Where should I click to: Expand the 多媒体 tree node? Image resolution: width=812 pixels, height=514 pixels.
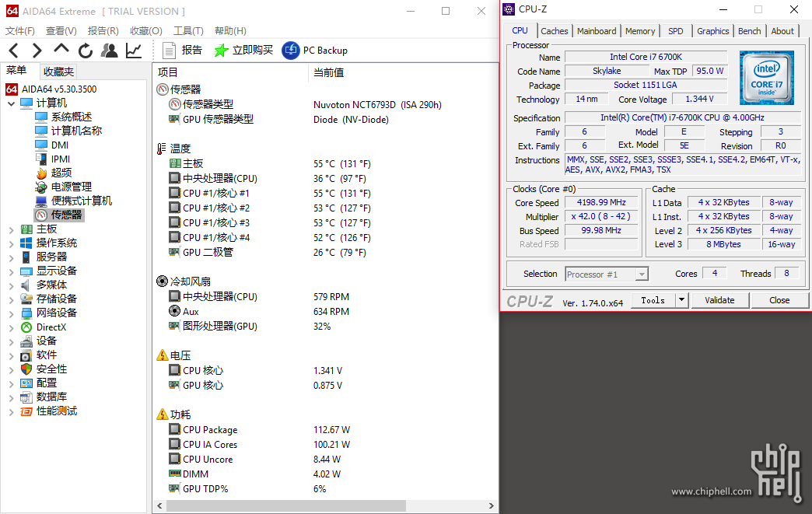click(x=12, y=285)
